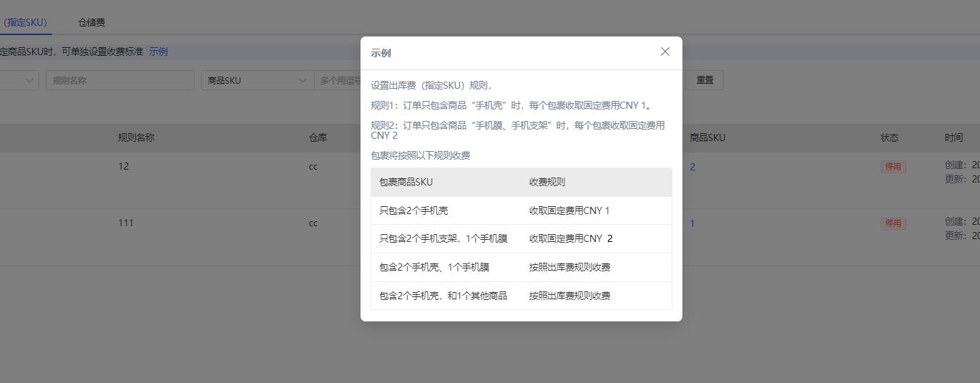This screenshot has width=980, height=383.
Task: Click warehouse cc in row 12
Action: (x=313, y=166)
